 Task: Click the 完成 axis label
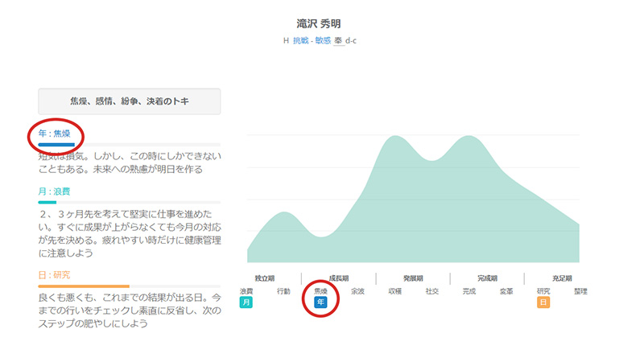[469, 291]
